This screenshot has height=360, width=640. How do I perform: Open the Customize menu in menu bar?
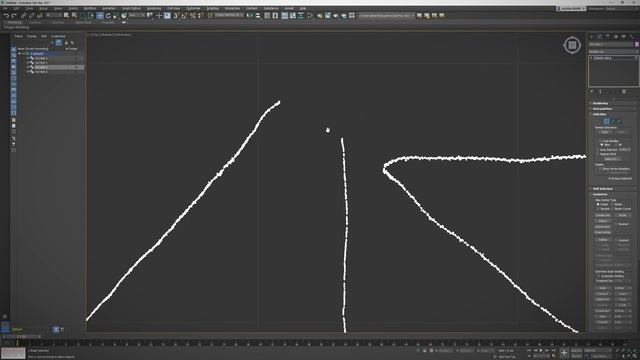tap(193, 8)
